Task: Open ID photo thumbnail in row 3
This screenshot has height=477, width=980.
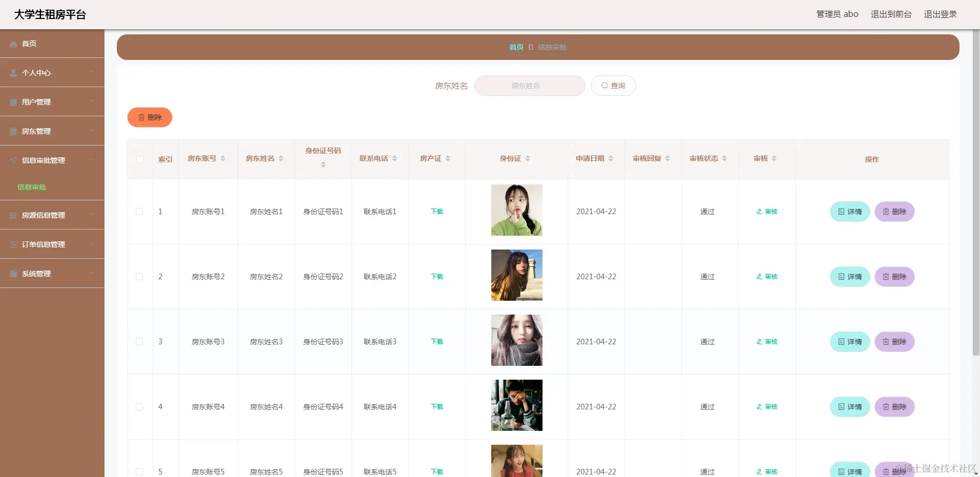Action: point(517,340)
